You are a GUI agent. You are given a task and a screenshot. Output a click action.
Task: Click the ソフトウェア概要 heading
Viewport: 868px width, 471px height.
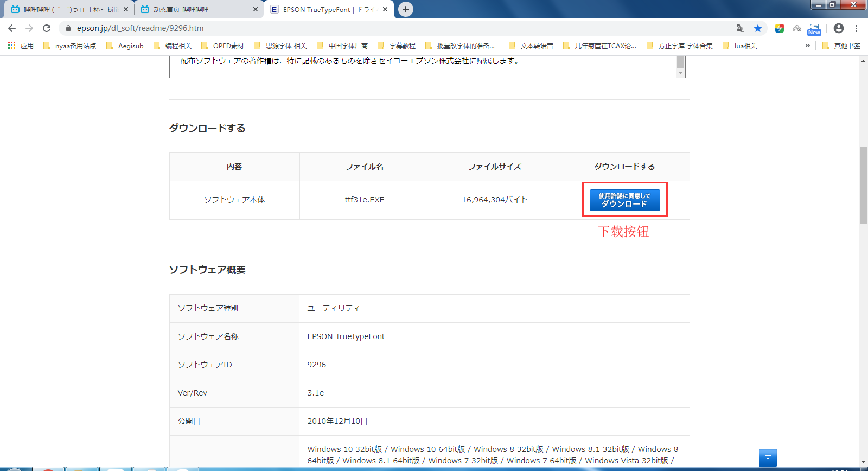pos(207,270)
